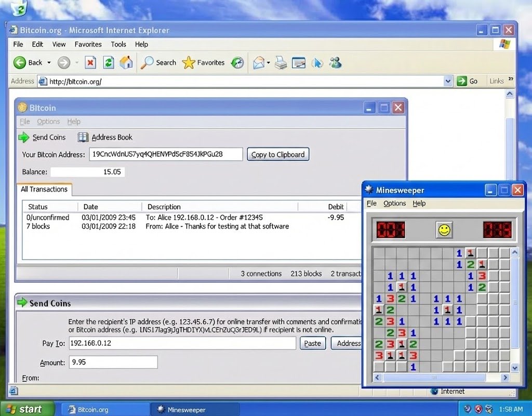
Task: Click the Paste button
Action: coord(312,343)
